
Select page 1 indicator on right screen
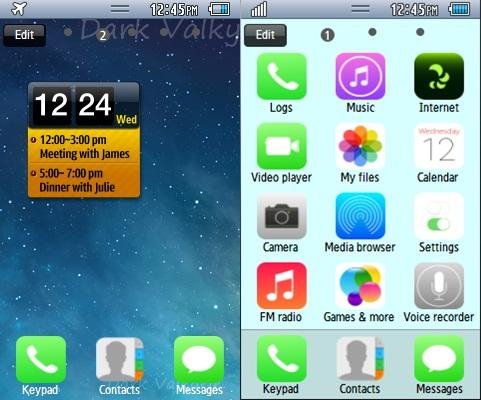[327, 35]
